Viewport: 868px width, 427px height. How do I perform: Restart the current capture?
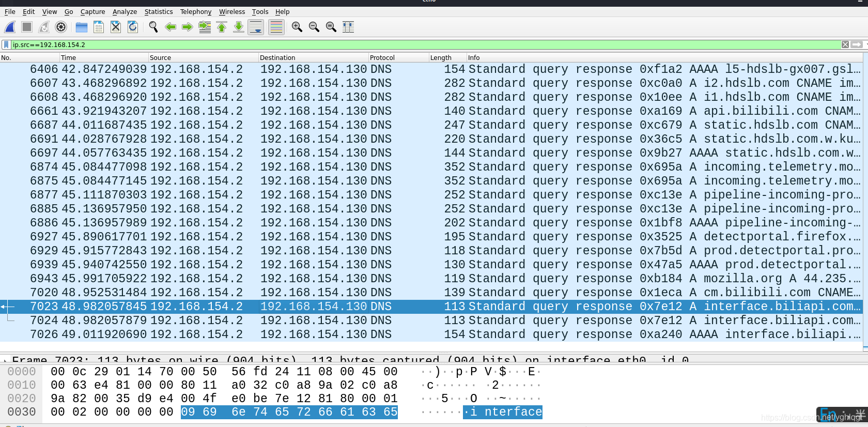tap(44, 27)
